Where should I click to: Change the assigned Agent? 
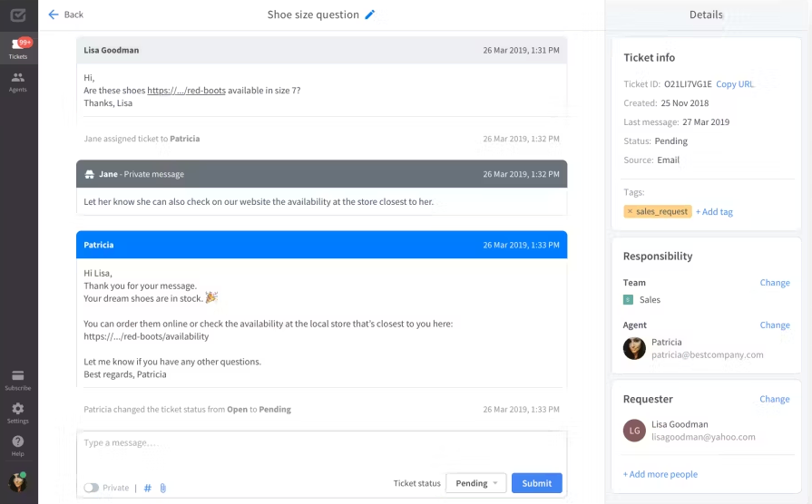pos(775,325)
